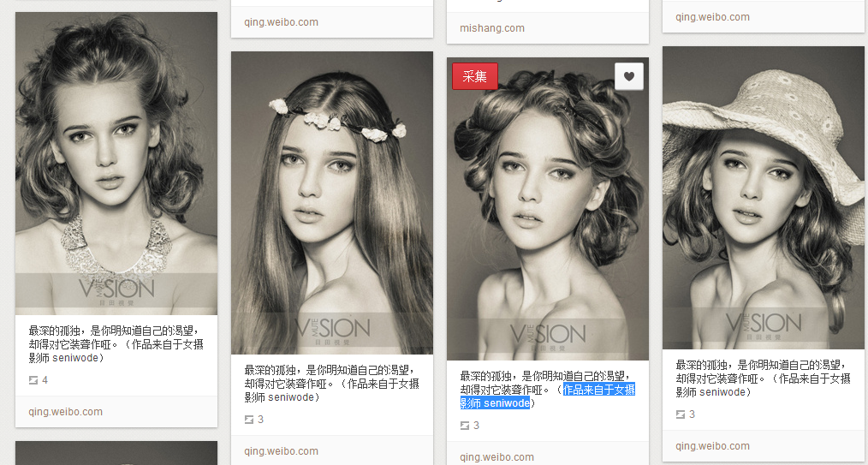Click the partially visible pin at bottom left
This screenshot has width=868, height=465.
[116, 453]
